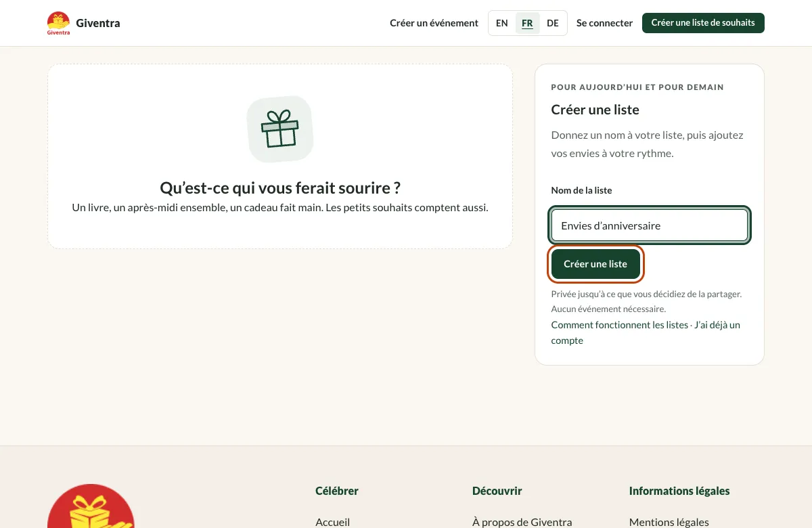Open Comment fonctionnent les listes link
Screen dimensions: 812x528
(x=619, y=325)
